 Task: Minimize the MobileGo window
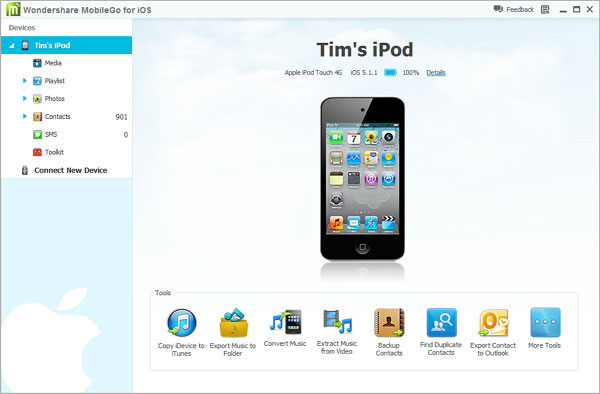pyautogui.click(x=563, y=10)
